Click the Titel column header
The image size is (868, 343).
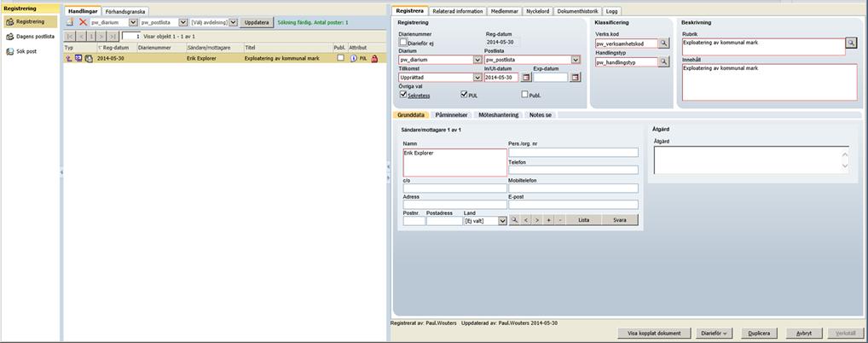(x=288, y=48)
